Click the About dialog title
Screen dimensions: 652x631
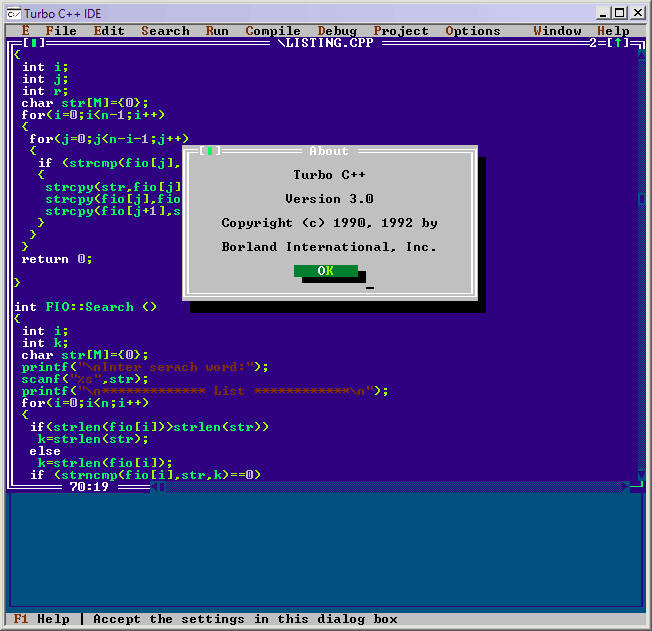coord(328,151)
